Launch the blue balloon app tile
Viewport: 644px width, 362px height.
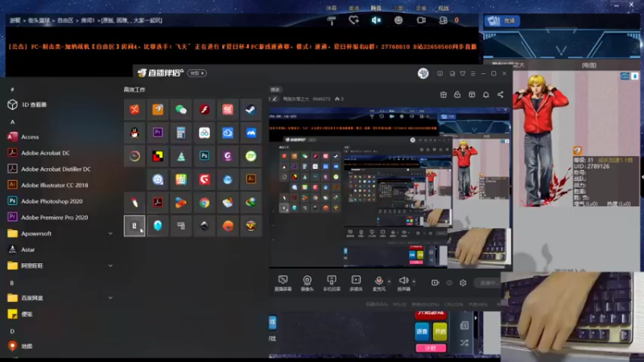[158, 226]
